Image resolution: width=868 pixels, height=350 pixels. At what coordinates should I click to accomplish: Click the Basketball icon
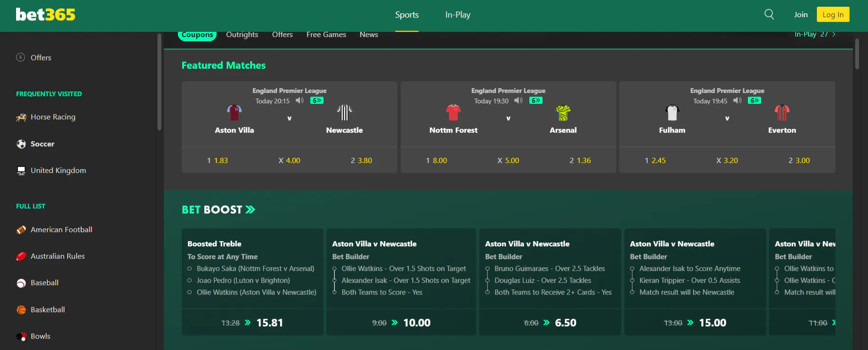tap(21, 310)
